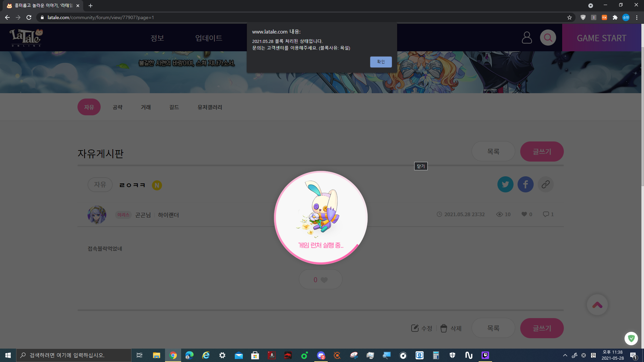
Task: Select the 거래 forum tab
Action: 146,107
